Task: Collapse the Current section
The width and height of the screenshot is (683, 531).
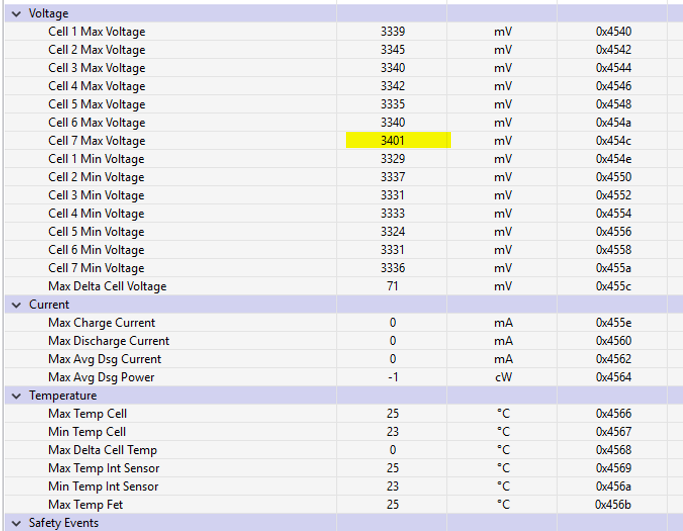Action: (x=16, y=305)
